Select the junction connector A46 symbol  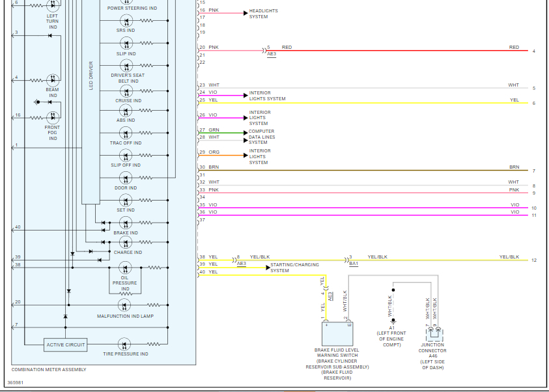click(432, 334)
